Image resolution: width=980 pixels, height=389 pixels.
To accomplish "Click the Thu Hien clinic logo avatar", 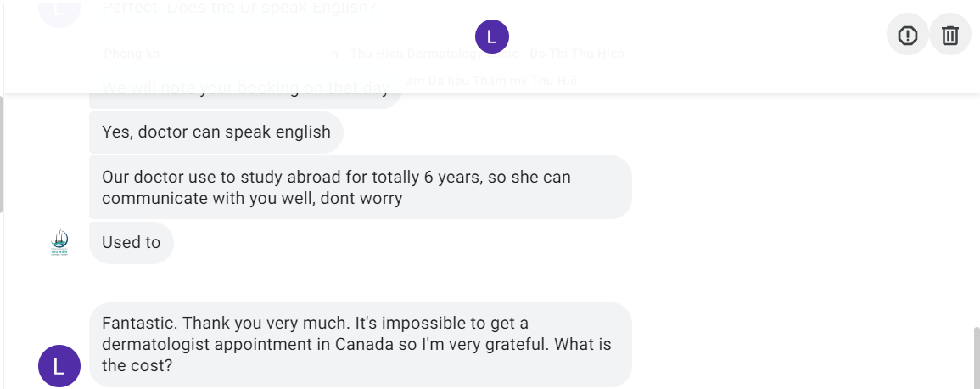I will 59,243.
